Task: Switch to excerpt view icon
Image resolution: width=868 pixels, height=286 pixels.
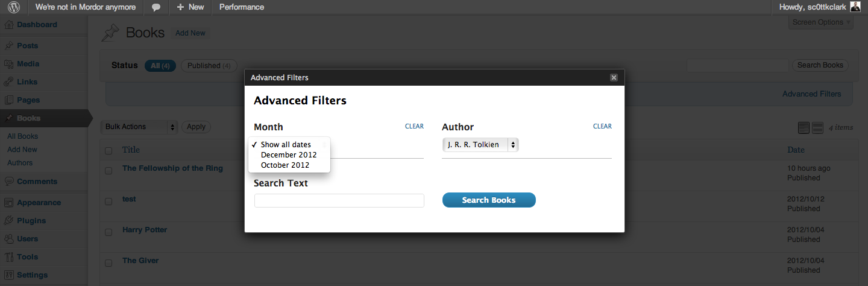Action: 817,127
